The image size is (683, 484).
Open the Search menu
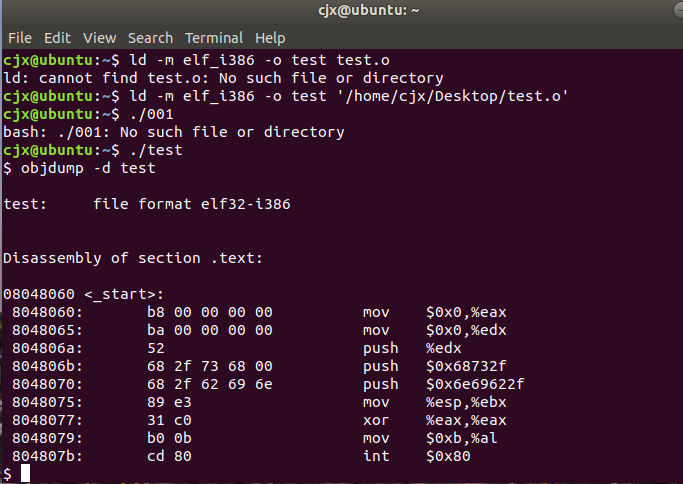(x=150, y=38)
